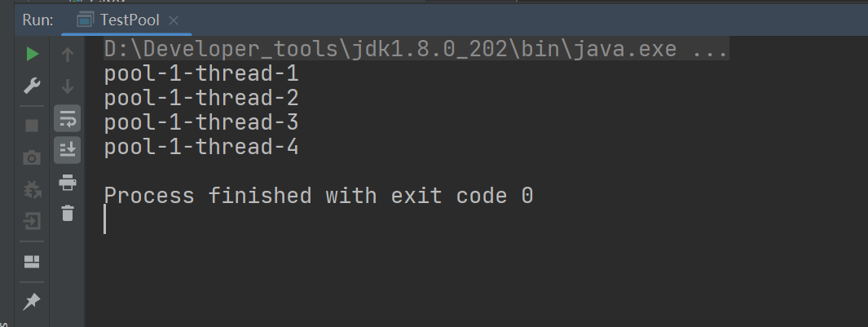The width and height of the screenshot is (868, 327).
Task: Restore layout using the panel layout icon
Action: pos(32,262)
